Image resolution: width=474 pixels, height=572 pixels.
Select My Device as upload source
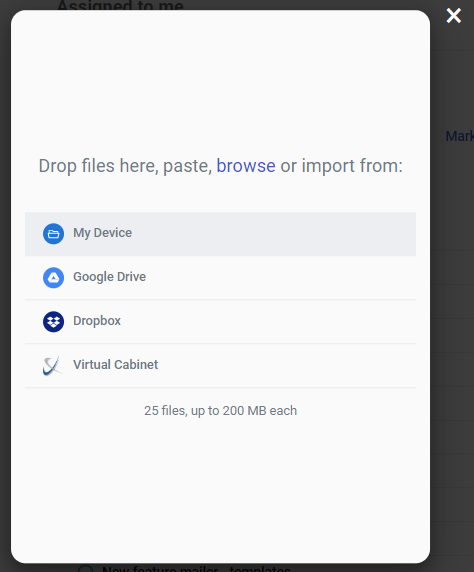pyautogui.click(x=220, y=234)
